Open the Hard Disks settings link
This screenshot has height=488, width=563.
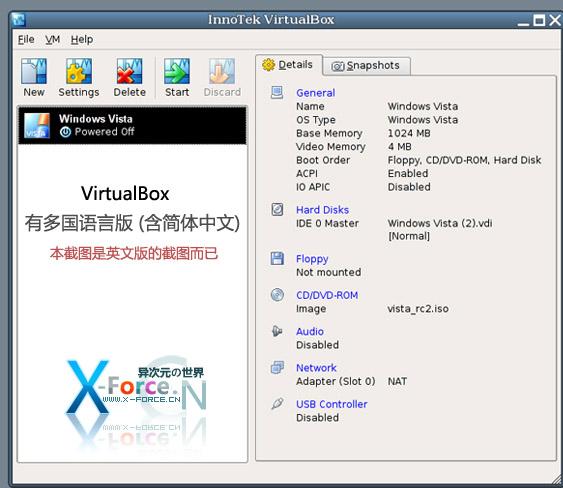coord(322,210)
